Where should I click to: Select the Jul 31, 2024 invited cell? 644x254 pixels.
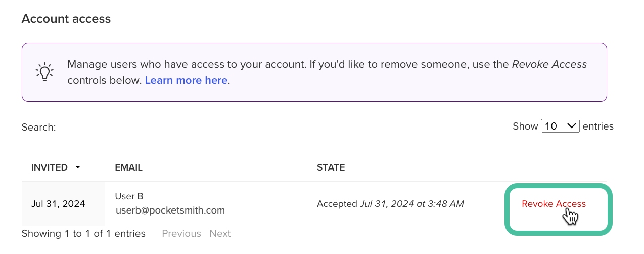[58, 204]
